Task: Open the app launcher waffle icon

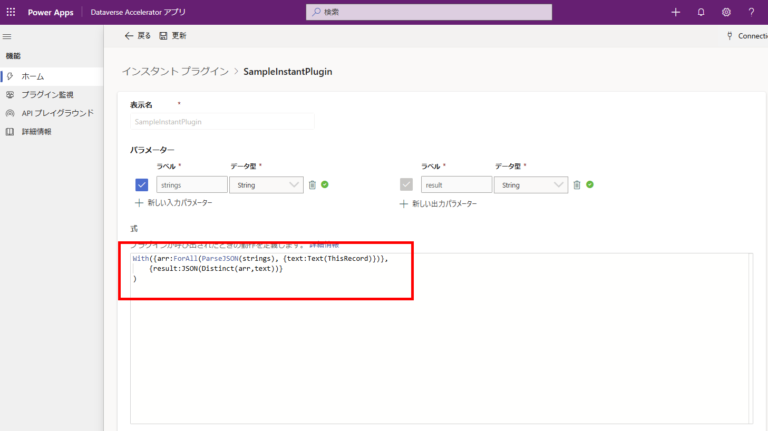Action: [11, 11]
